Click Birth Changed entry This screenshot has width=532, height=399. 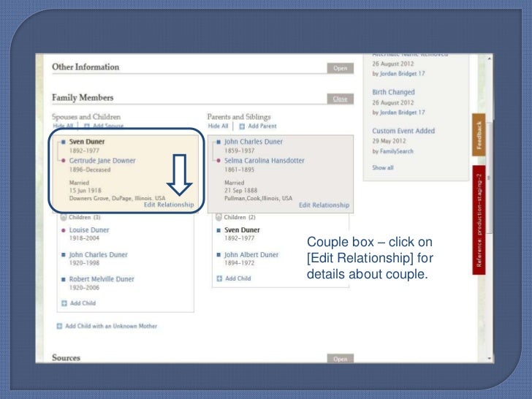coord(393,92)
